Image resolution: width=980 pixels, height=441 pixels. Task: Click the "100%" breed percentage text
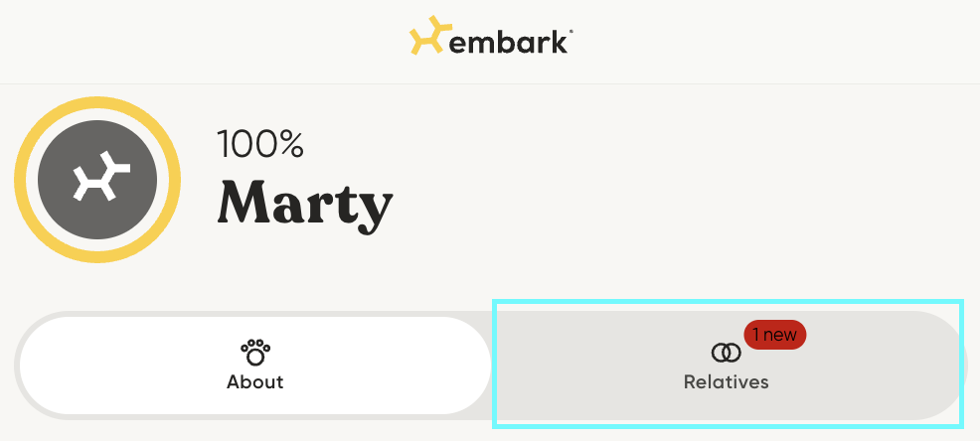coord(260,145)
